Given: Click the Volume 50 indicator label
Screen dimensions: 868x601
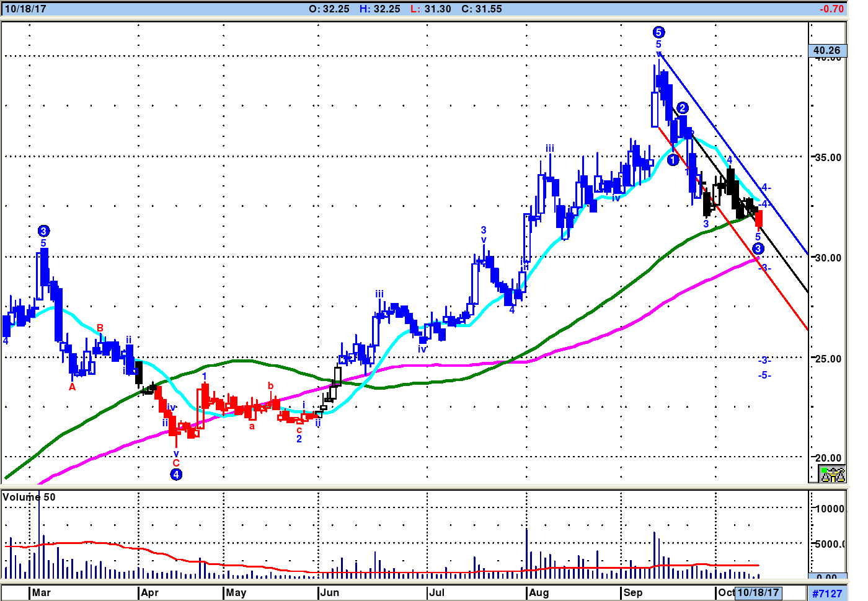Looking at the screenshot, I should [x=29, y=497].
